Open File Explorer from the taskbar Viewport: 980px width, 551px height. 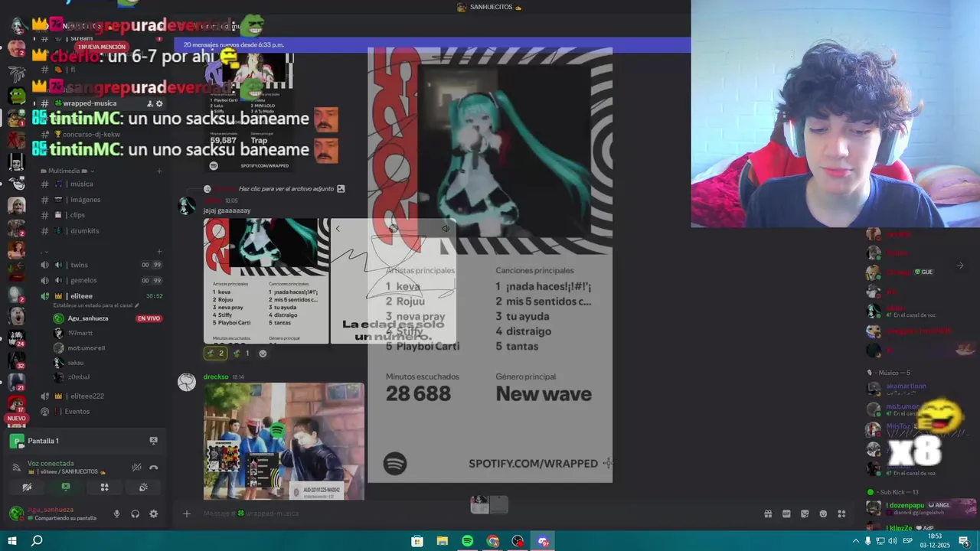coord(442,541)
